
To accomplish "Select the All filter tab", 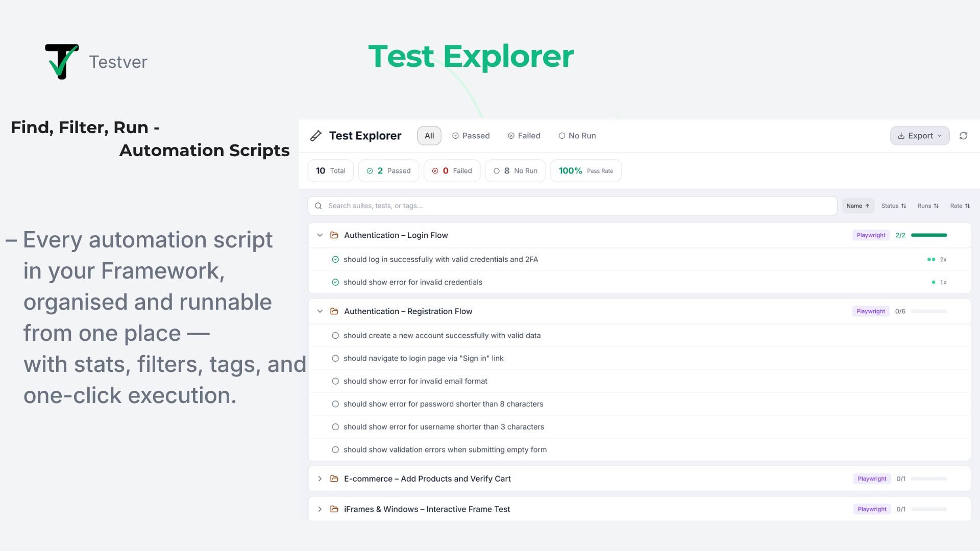I will tap(429, 136).
